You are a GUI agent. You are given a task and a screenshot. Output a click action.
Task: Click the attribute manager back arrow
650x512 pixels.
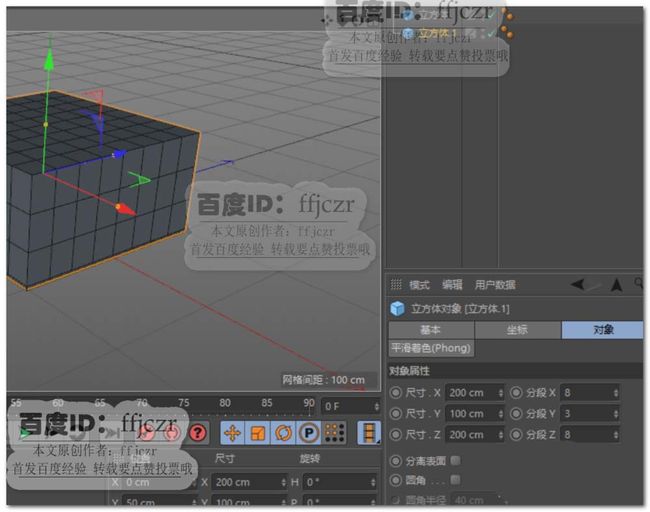point(577,284)
